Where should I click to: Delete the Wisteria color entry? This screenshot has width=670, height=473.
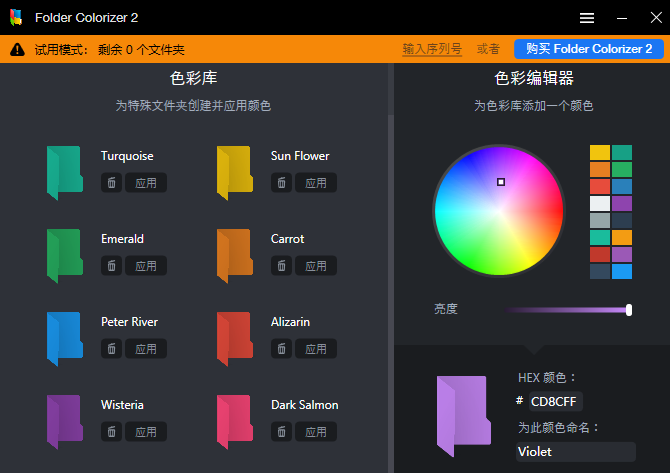111,432
